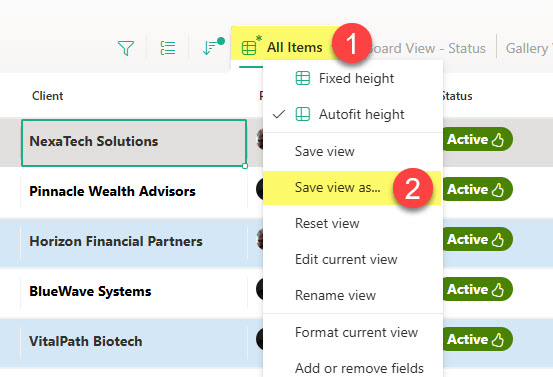Select Fixed height option
The width and height of the screenshot is (553, 377).
click(353, 78)
